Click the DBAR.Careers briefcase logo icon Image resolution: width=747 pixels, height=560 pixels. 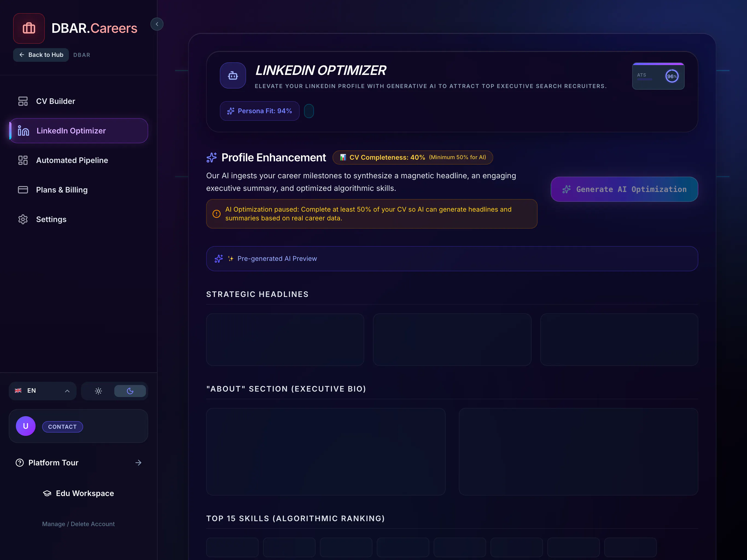(29, 28)
